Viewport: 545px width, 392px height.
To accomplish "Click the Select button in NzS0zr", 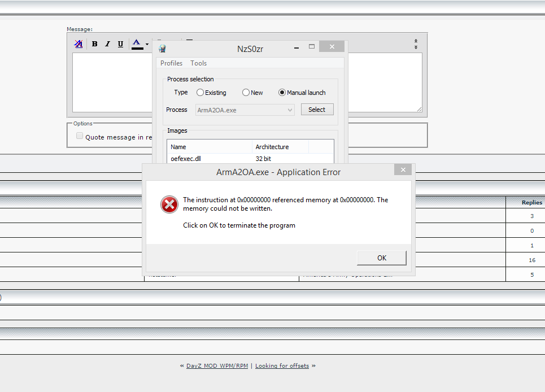I will [x=317, y=110].
